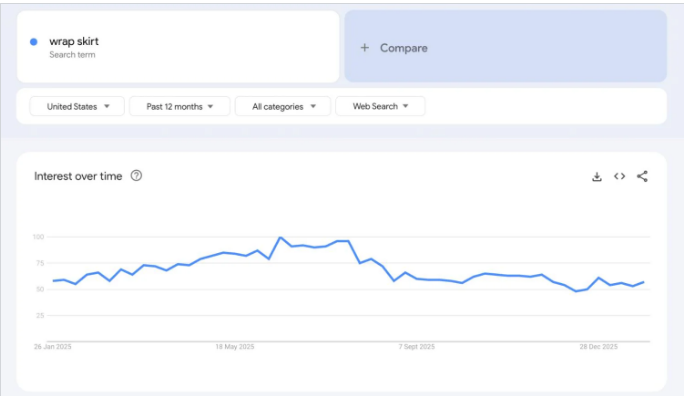
Task: Click the Interest over time heading
Action: click(78, 176)
